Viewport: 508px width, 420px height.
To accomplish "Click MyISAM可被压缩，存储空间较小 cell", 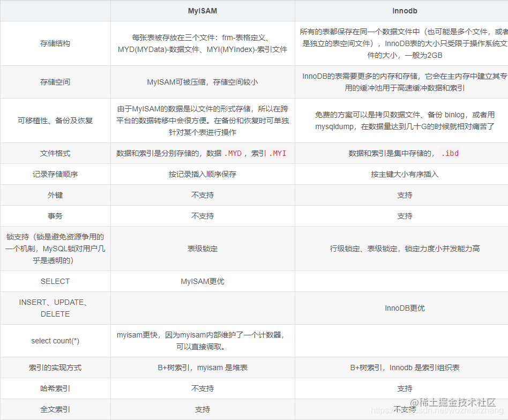I will pyautogui.click(x=203, y=82).
